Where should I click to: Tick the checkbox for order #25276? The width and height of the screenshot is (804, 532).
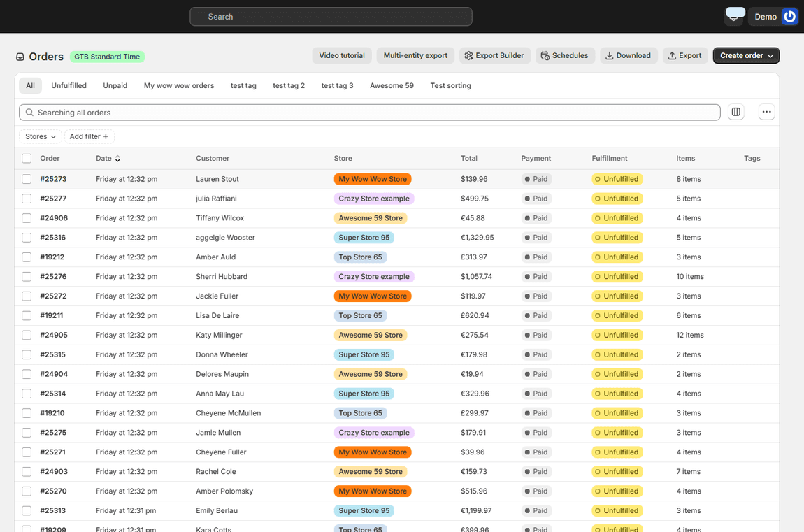click(x=27, y=276)
